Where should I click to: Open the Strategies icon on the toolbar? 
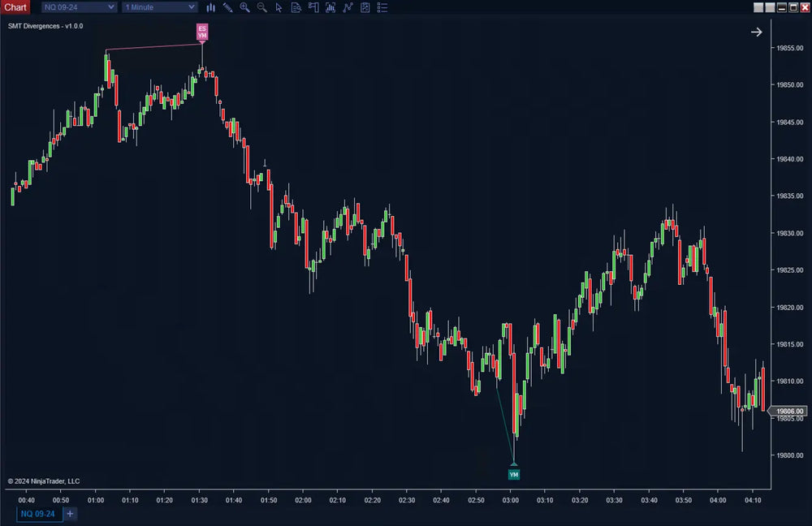coord(365,7)
